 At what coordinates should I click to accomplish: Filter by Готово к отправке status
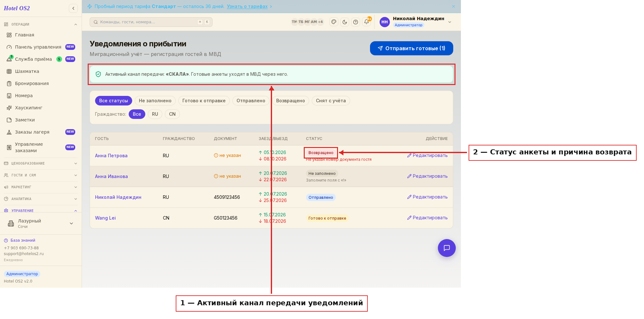coord(204,101)
